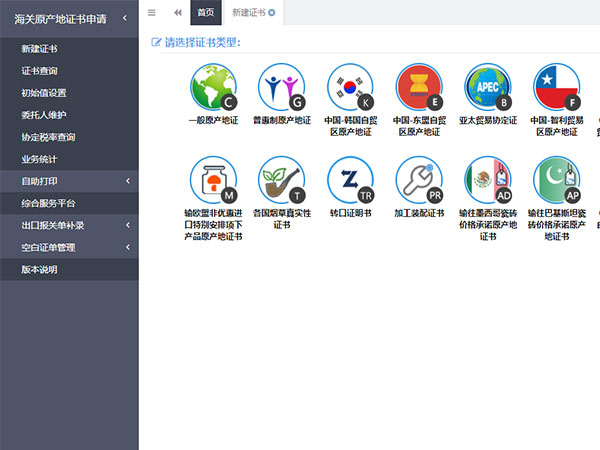Image resolution: width=600 pixels, height=450 pixels.
Task: Choose the 普惠制原产地证 certificate icon
Action: point(282,87)
